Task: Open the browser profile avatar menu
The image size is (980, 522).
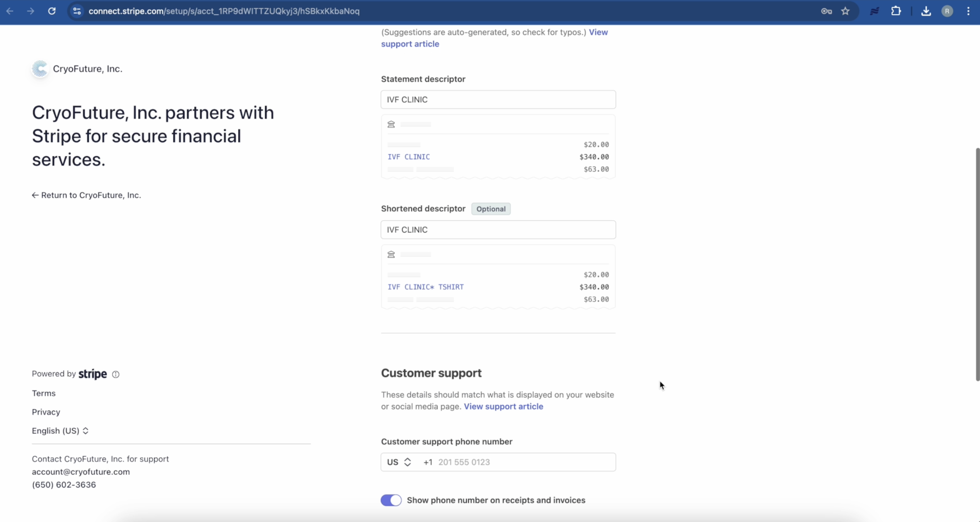Action: coord(947,11)
